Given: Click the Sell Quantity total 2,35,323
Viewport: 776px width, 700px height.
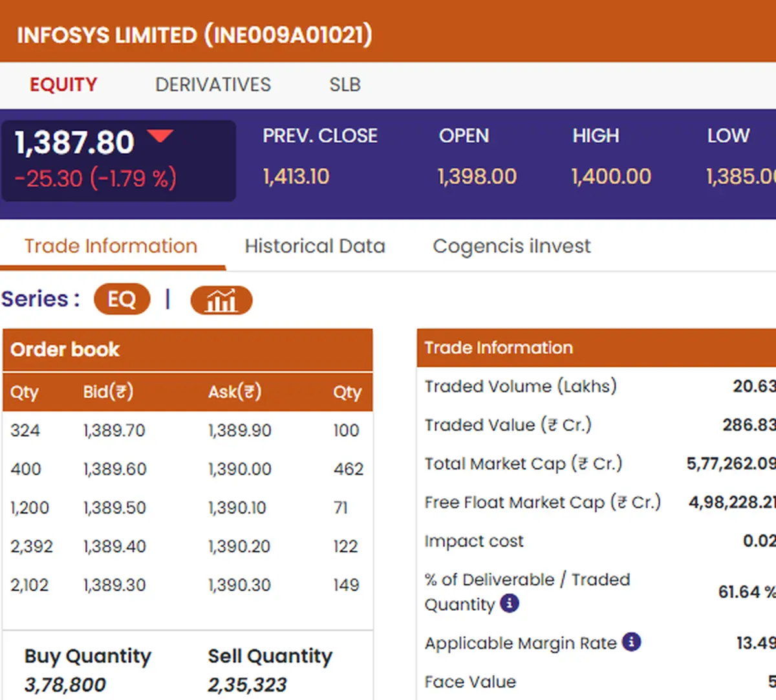Looking at the screenshot, I should pyautogui.click(x=248, y=684).
